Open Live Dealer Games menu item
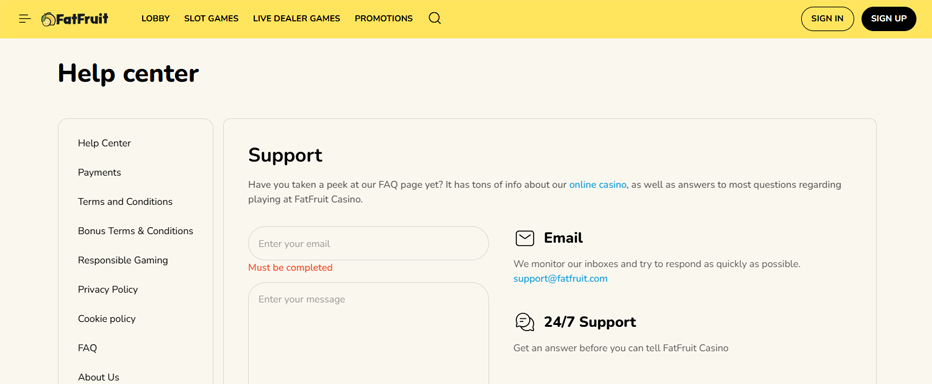The height and width of the screenshot is (384, 932). [x=297, y=18]
